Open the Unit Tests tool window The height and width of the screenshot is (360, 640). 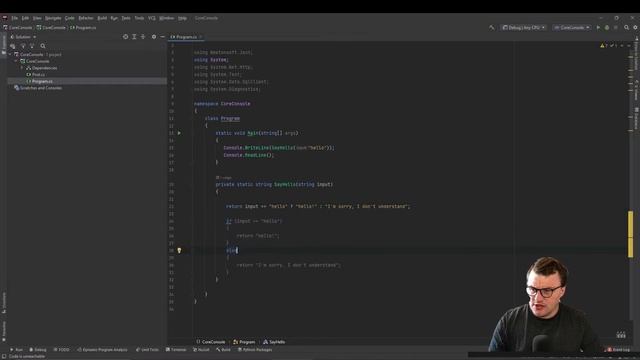point(147,350)
